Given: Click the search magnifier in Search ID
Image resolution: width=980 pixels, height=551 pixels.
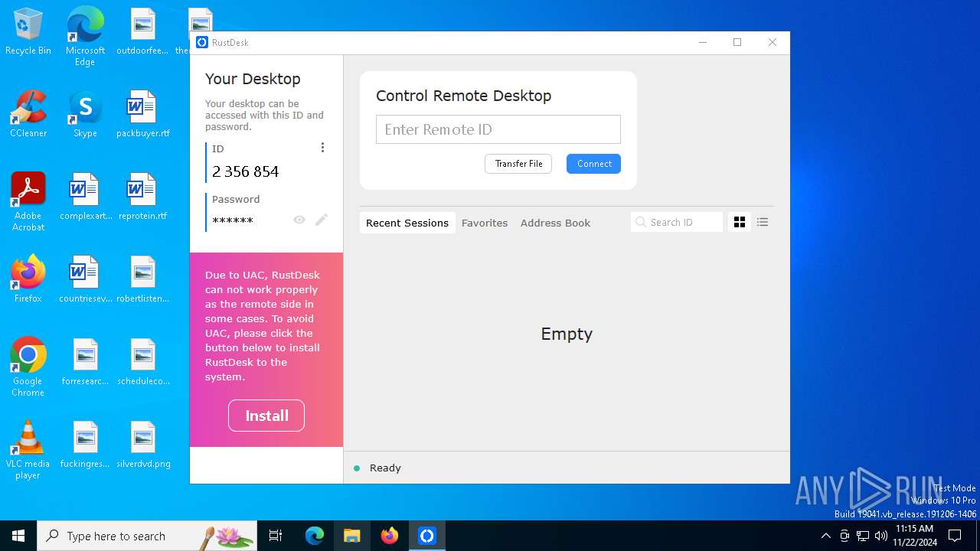Looking at the screenshot, I should [x=641, y=222].
